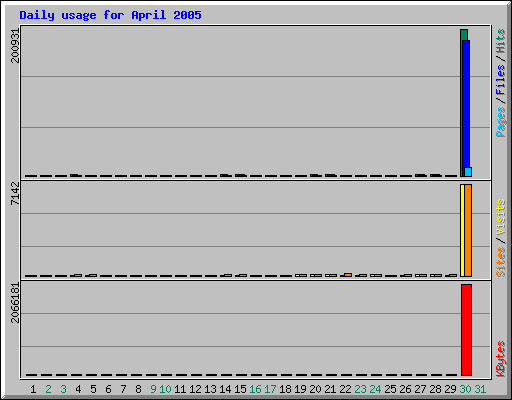Screen dimensions: 512x400
Task: Click day label 12 on the axis
Action: pyautogui.click(x=195, y=389)
